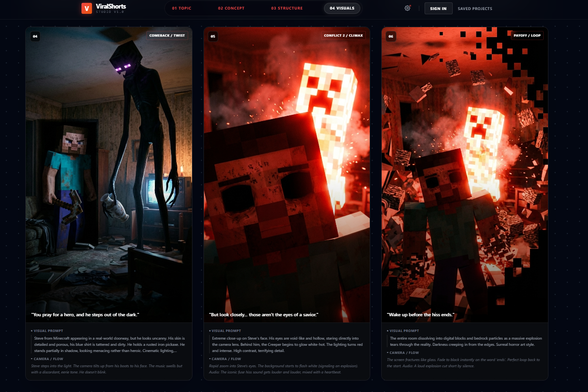Click Visual Prompt label under scene 05
The width and height of the screenshot is (588, 392).
(226, 331)
